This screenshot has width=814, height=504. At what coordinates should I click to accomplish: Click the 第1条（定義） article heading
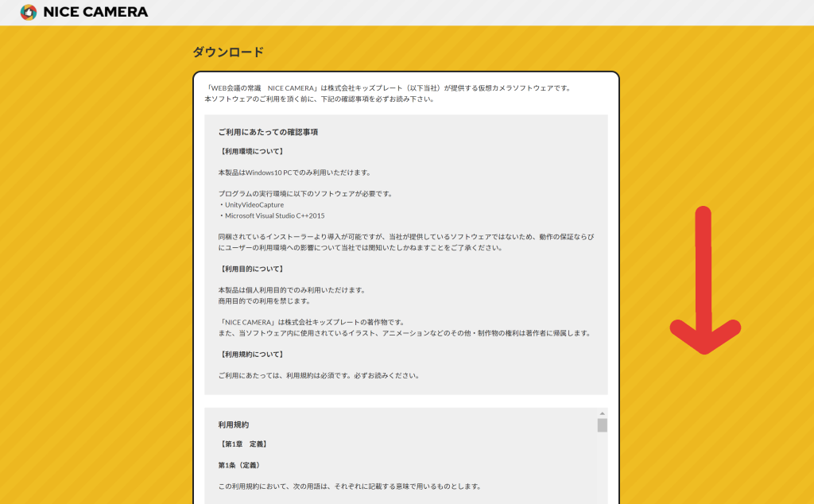point(239,466)
